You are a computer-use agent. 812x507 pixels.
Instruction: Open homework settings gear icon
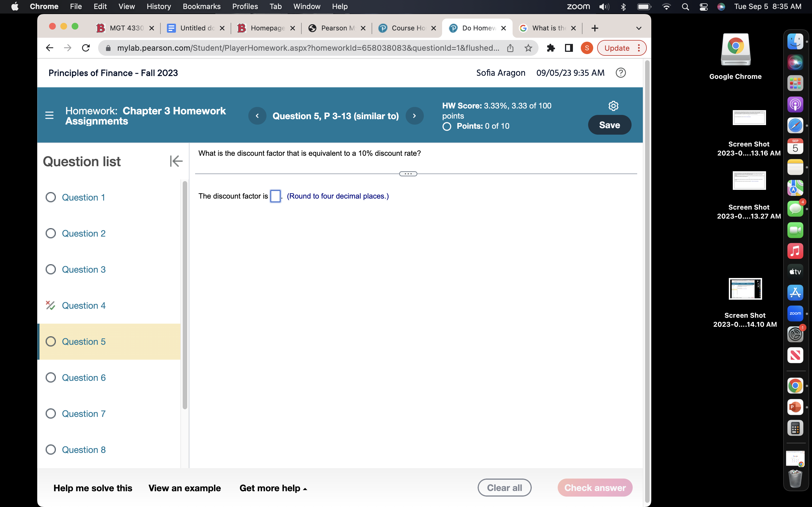[613, 106]
